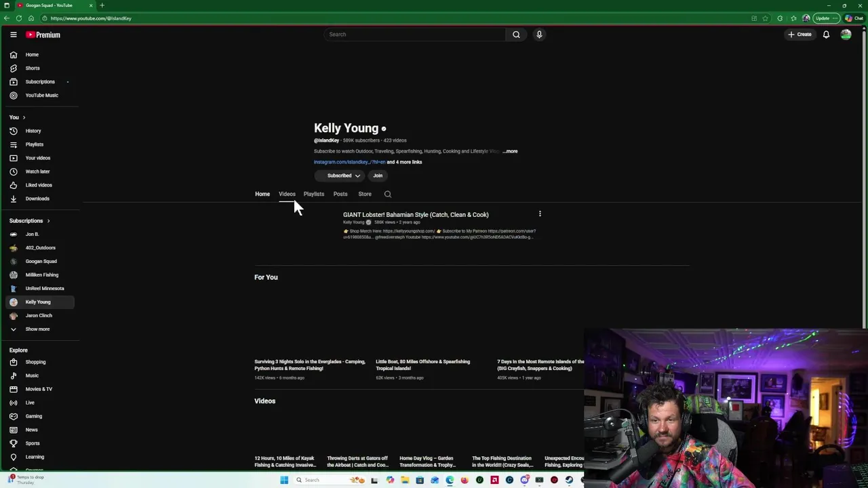This screenshot has width=868, height=488.
Task: Open GIANT Lobster Bahamian Style video
Action: tap(416, 215)
